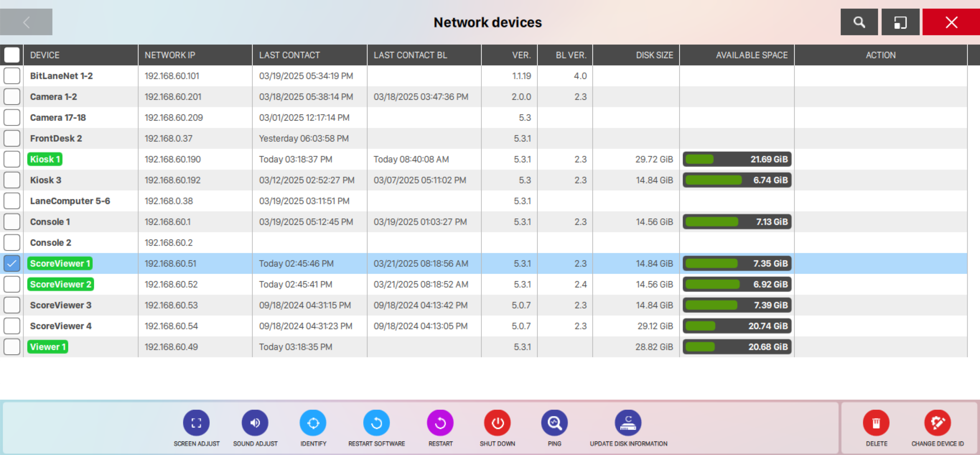The height and width of the screenshot is (455, 980).
Task: Sort by the Device column header
Action: coord(45,55)
